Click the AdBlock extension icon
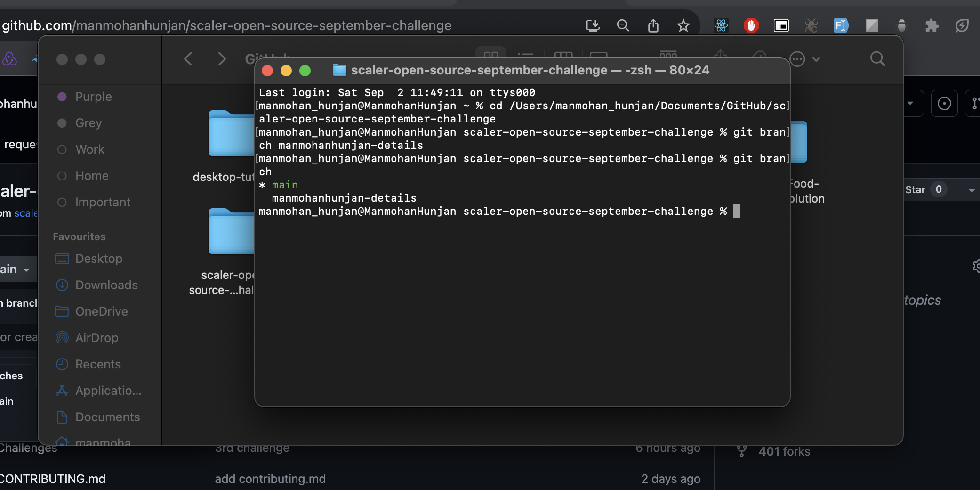Image resolution: width=980 pixels, height=490 pixels. tap(751, 25)
